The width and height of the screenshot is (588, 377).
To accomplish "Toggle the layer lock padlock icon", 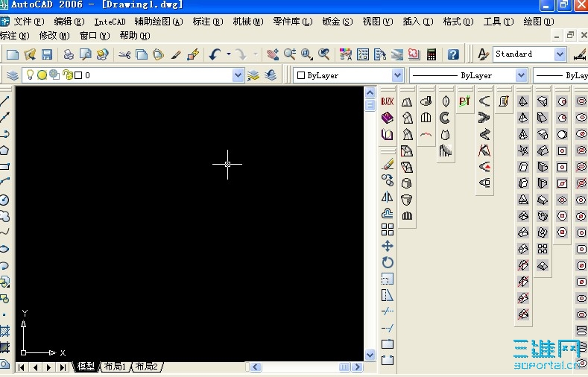I will [x=68, y=75].
